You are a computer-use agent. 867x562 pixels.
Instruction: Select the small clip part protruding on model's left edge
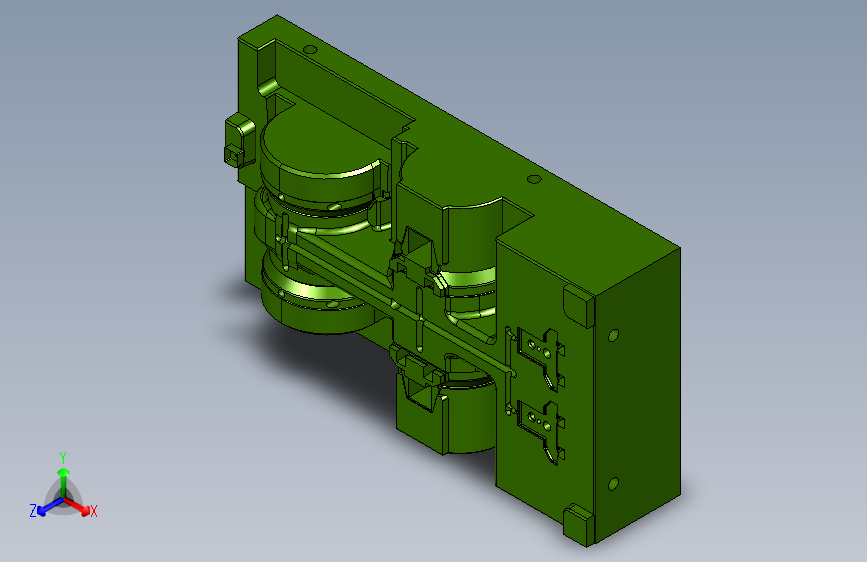click(239, 139)
